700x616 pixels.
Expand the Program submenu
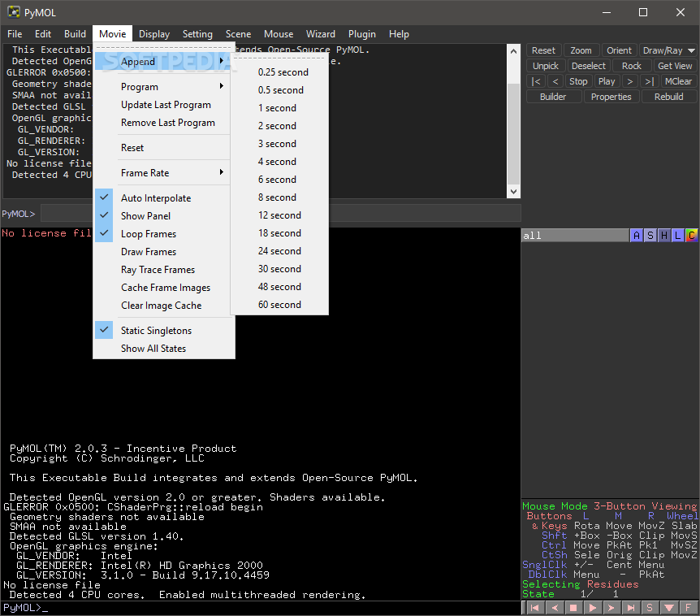pyautogui.click(x=163, y=87)
